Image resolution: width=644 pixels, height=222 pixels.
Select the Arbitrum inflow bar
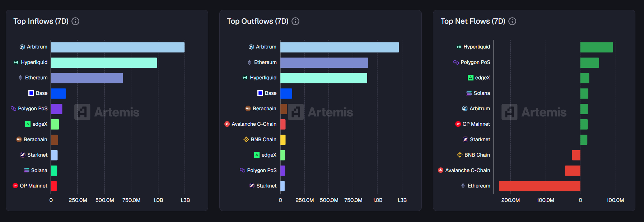pos(118,47)
